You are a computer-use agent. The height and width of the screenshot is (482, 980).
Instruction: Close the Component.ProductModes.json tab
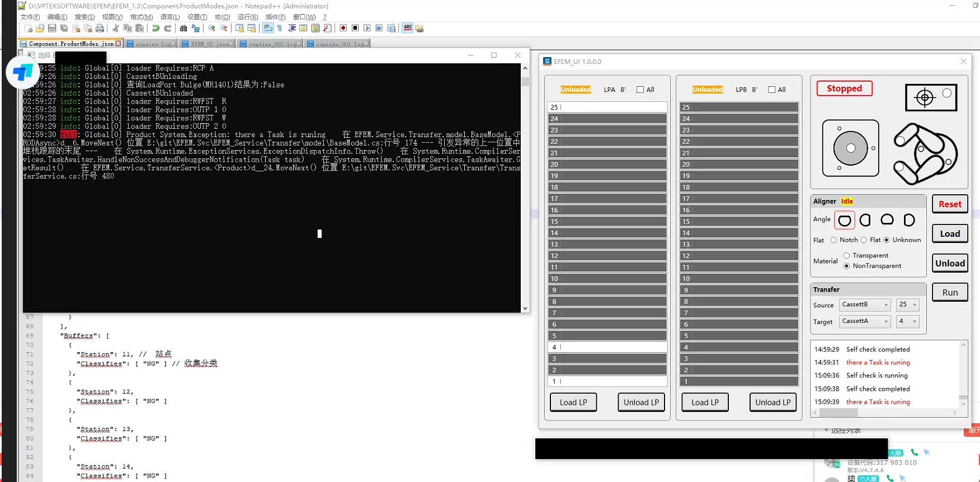pos(118,44)
